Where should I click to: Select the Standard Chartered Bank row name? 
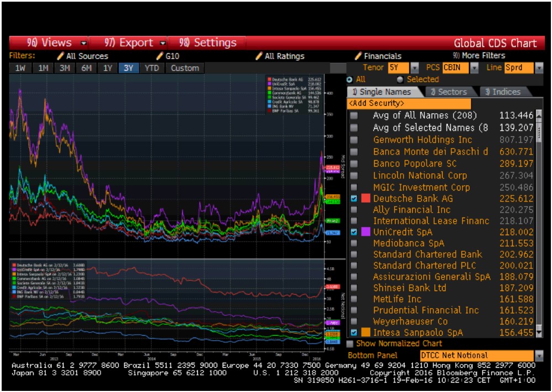click(x=428, y=255)
